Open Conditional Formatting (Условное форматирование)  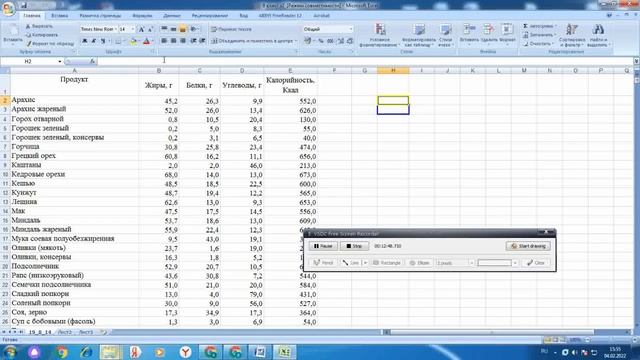pyautogui.click(x=380, y=35)
